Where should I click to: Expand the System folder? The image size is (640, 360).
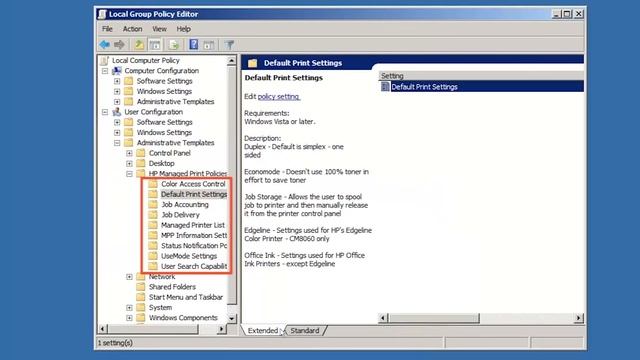click(x=129, y=307)
